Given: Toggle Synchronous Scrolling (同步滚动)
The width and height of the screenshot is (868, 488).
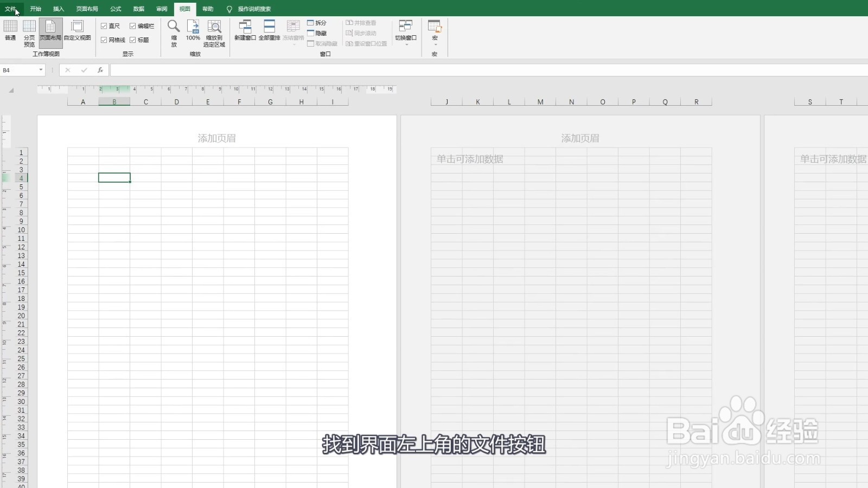Looking at the screenshot, I should click(361, 33).
